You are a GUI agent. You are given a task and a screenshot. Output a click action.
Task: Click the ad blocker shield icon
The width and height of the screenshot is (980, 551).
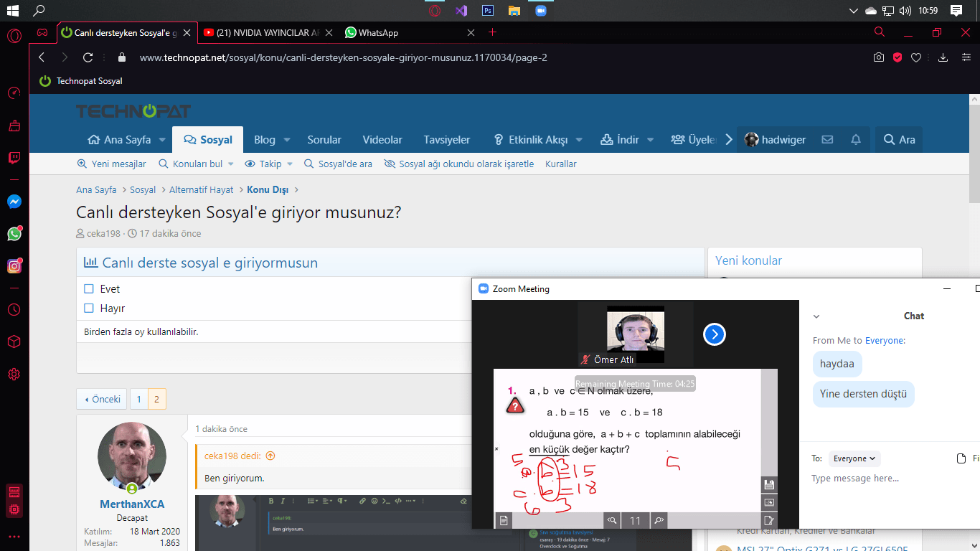(897, 57)
